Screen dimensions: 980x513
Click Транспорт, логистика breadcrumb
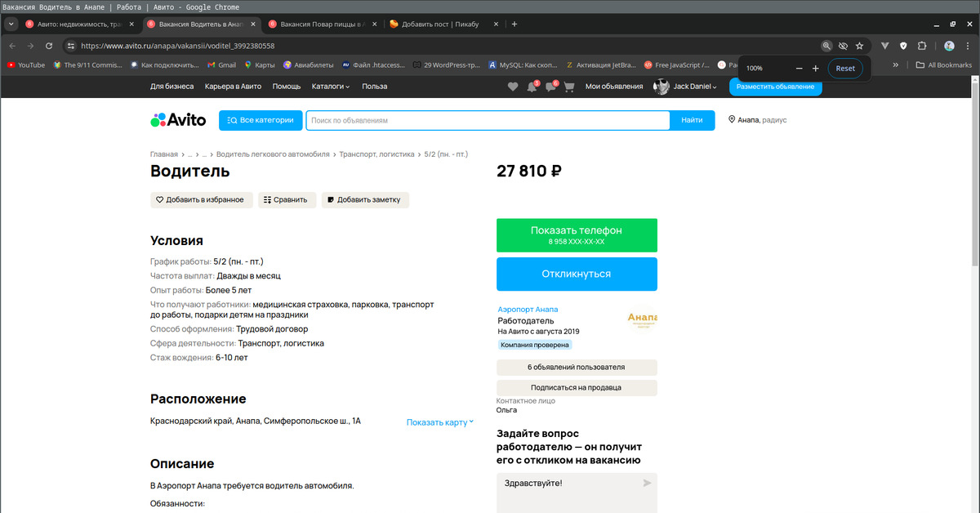pyautogui.click(x=377, y=154)
